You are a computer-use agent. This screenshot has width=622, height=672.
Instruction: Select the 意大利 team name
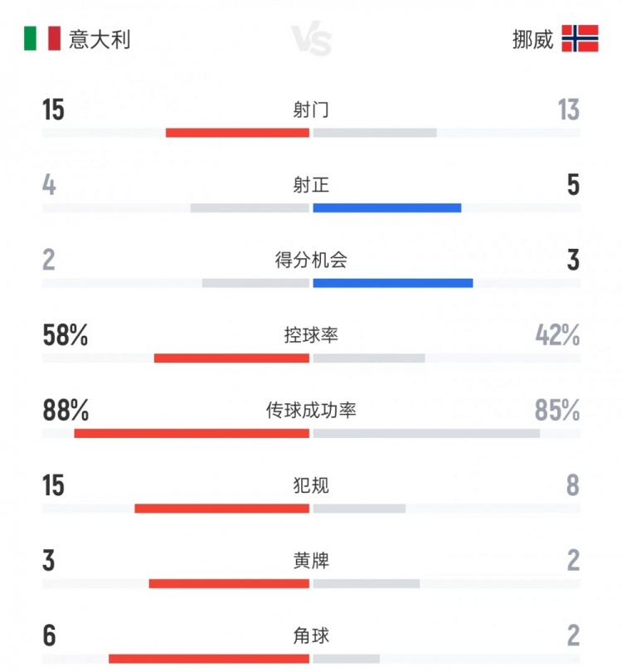tap(100, 39)
